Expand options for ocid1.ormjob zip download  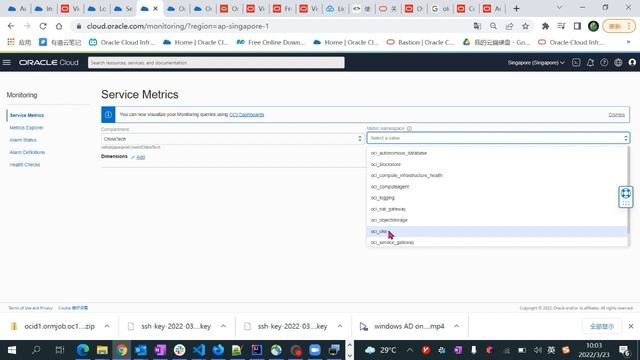[x=107, y=326]
